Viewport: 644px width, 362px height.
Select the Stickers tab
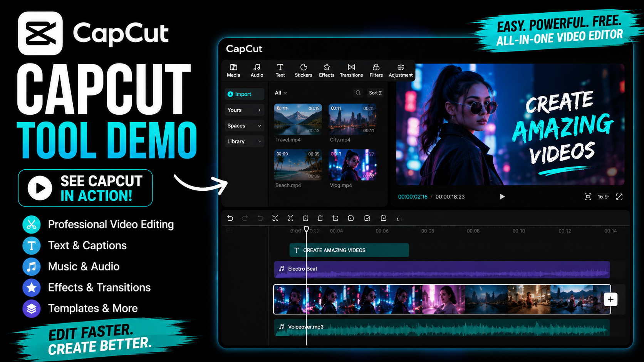coord(304,70)
